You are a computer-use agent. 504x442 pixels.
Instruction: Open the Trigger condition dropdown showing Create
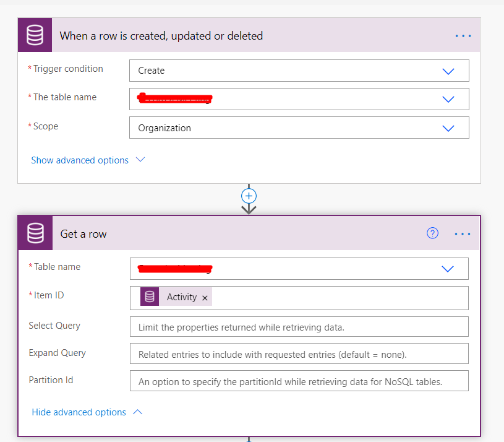pyautogui.click(x=448, y=71)
